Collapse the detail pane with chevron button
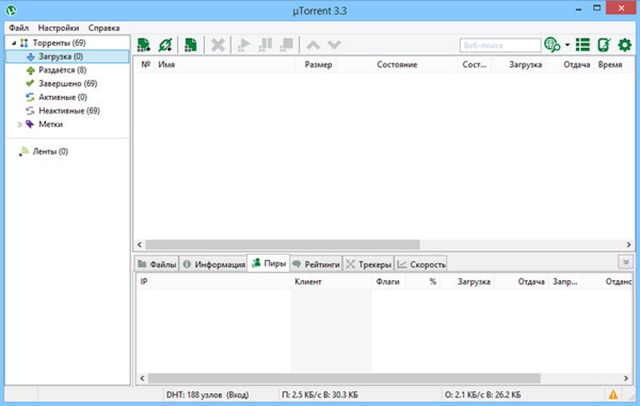This screenshot has height=406, width=640. (625, 262)
